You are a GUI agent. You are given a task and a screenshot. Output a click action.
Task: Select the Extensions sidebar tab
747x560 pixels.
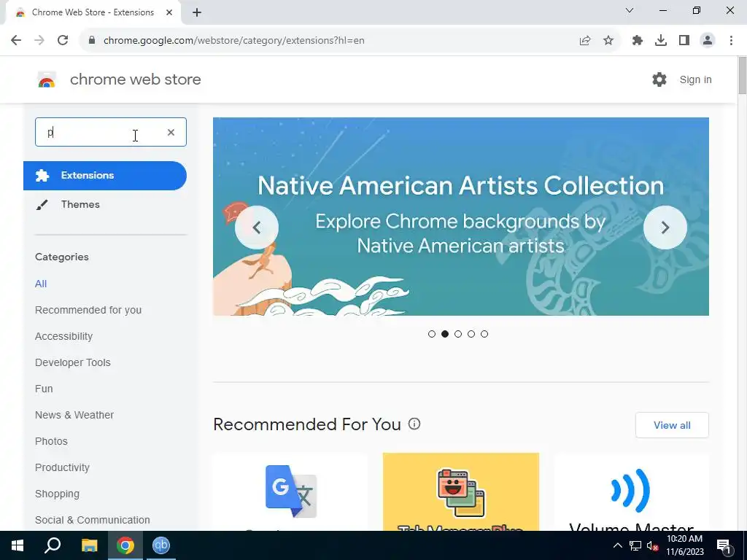click(105, 176)
